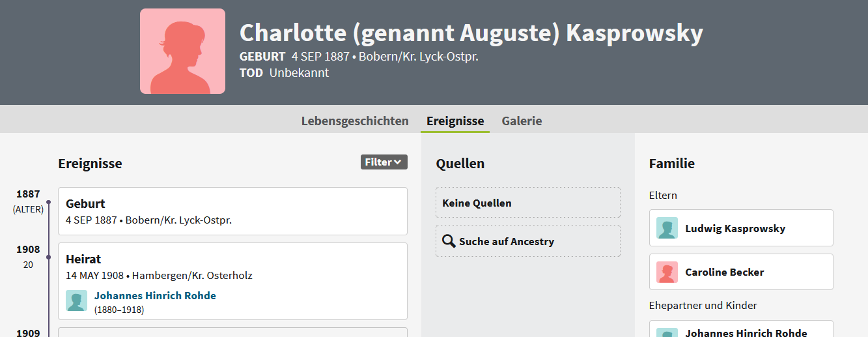Open the Johannes Hinrich Rohde link in Heirat

(x=155, y=295)
